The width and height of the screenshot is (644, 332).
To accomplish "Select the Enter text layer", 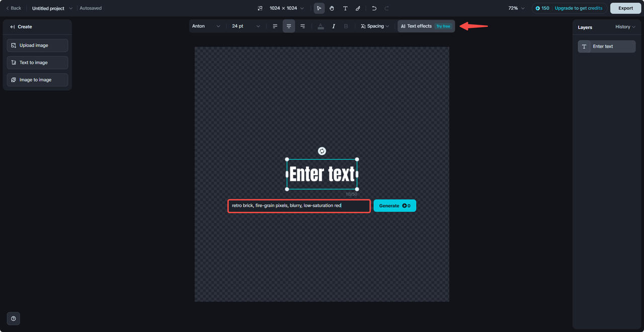I will click(x=607, y=46).
